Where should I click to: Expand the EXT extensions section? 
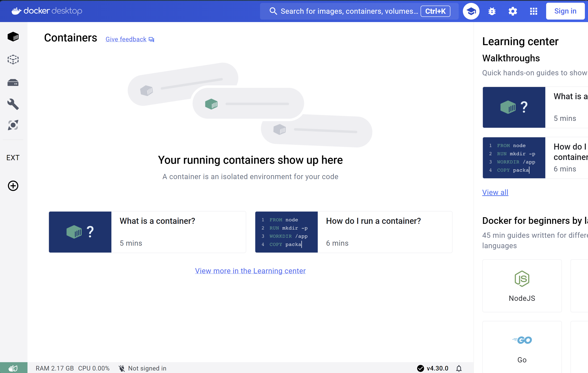tap(13, 158)
